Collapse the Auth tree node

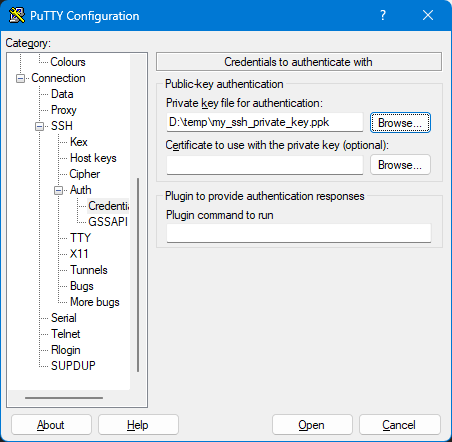(x=58, y=191)
